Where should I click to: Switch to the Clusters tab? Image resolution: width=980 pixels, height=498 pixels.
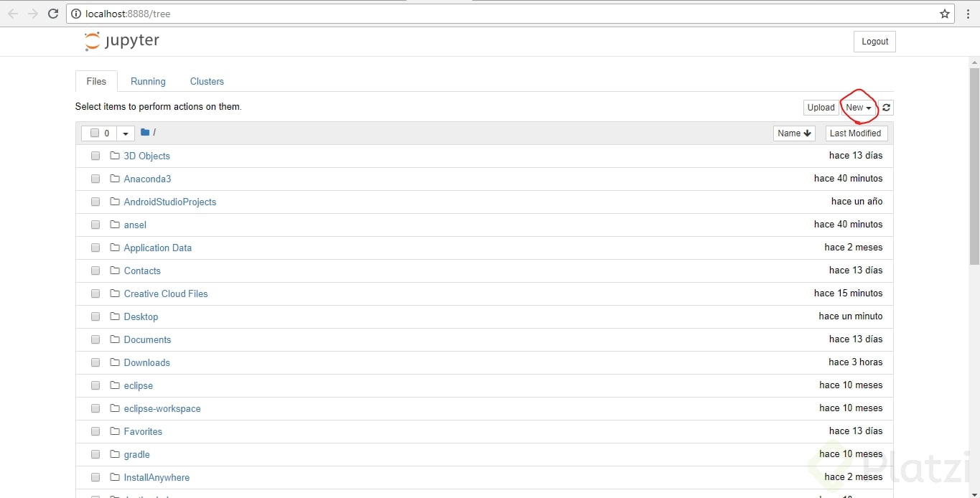[207, 81]
